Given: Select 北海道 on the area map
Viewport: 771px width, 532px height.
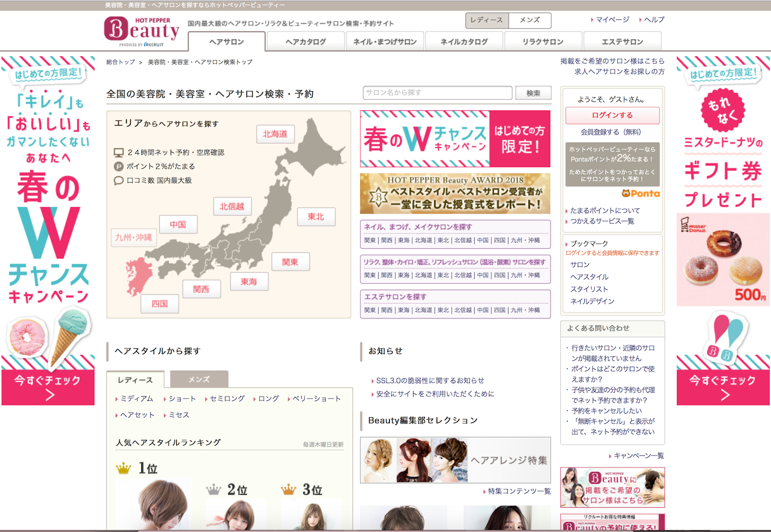Looking at the screenshot, I should coord(275,134).
